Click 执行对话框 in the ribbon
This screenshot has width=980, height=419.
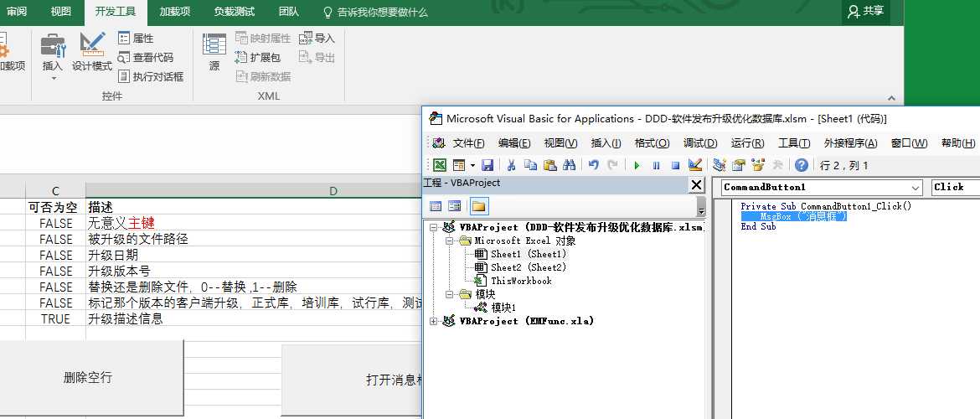[x=152, y=77]
